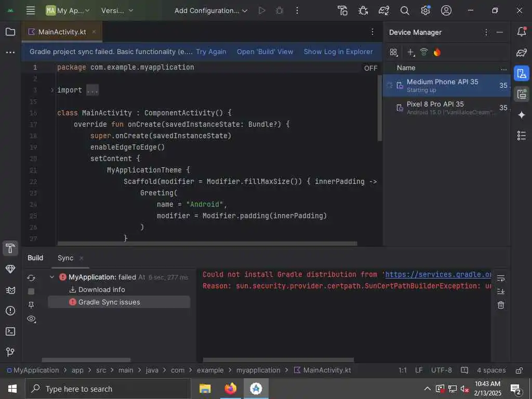
Task: Open More Actions menu beside Debug
Action: pos(297,10)
